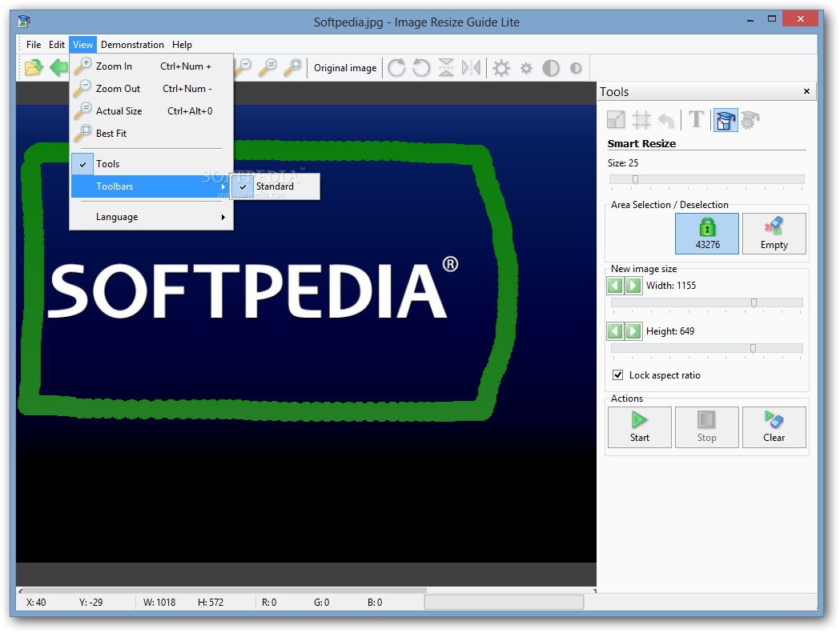Expand the Toolbars submenu
Screen dimensions: 840x633
point(151,186)
